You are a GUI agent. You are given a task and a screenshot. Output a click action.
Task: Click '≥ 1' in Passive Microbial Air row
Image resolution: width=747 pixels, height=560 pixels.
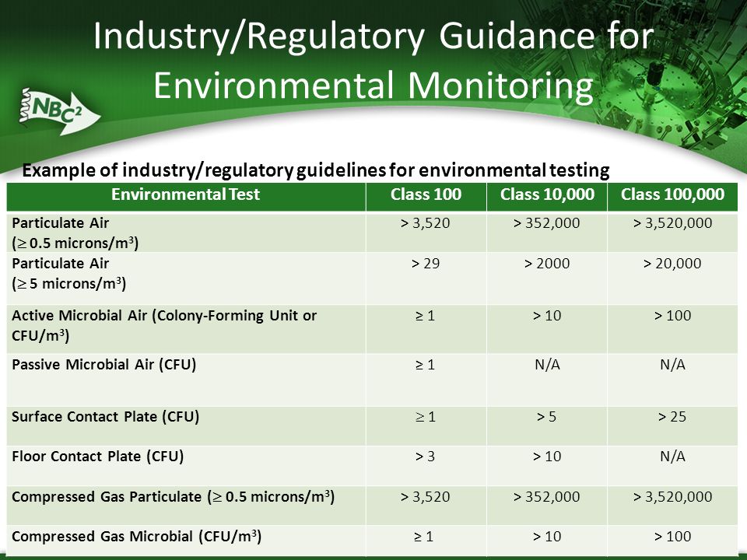(425, 365)
